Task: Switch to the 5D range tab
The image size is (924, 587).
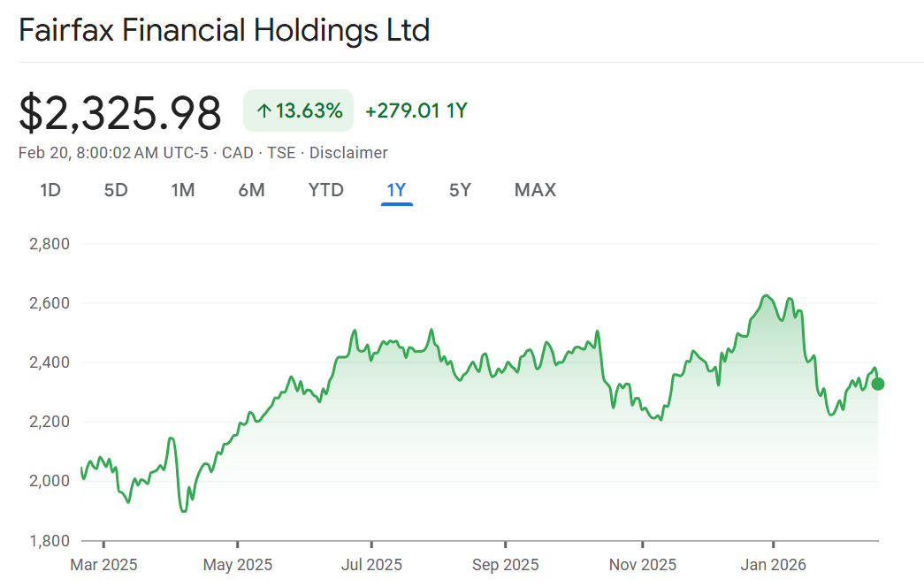Action: 116,190
